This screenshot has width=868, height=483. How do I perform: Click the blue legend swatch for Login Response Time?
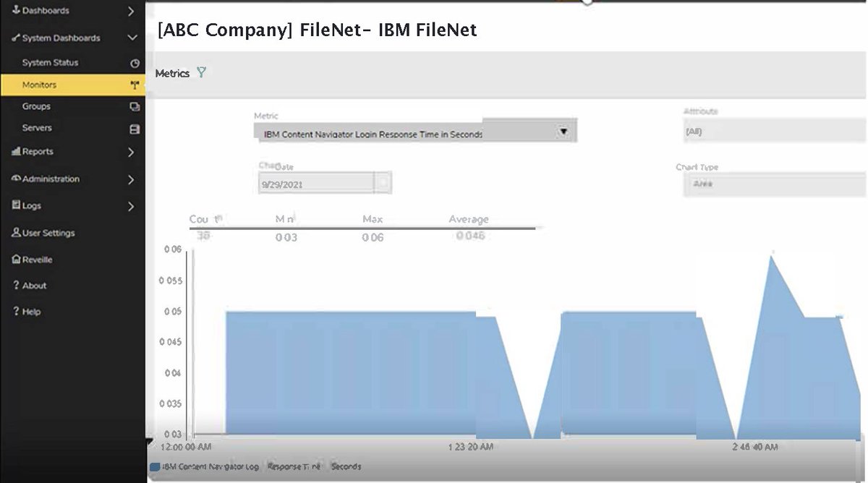(x=154, y=467)
